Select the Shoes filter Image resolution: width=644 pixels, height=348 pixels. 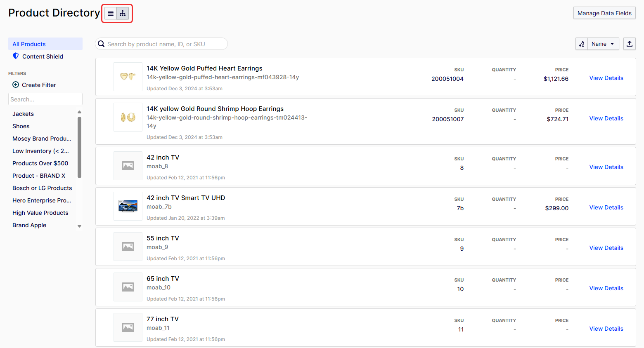(21, 126)
